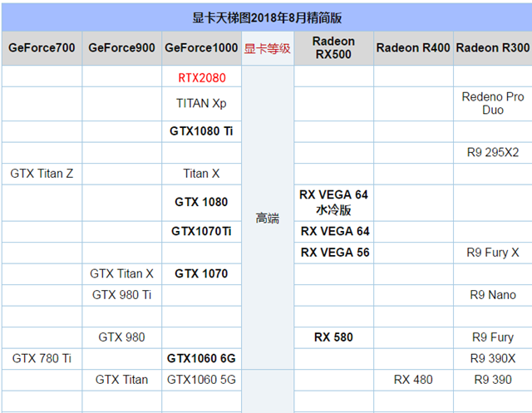Click the table title 显卡天梯图2018年8月精简版

click(266, 16)
